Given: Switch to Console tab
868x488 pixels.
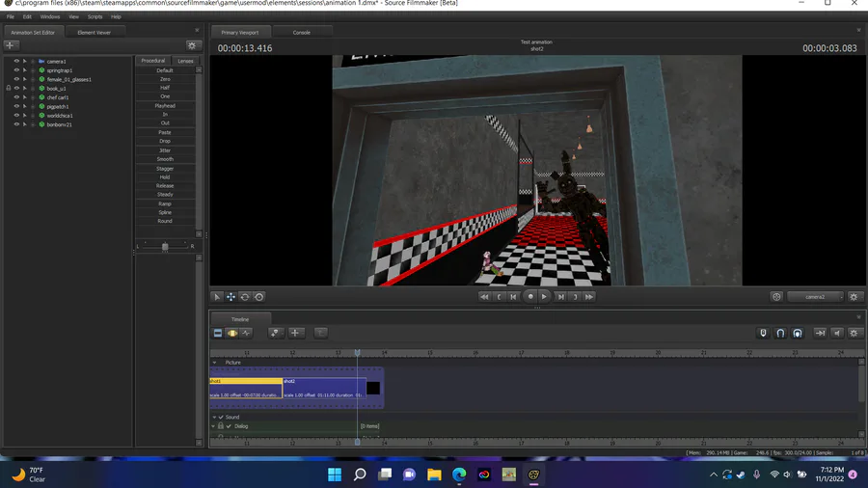Looking at the screenshot, I should tap(302, 33).
